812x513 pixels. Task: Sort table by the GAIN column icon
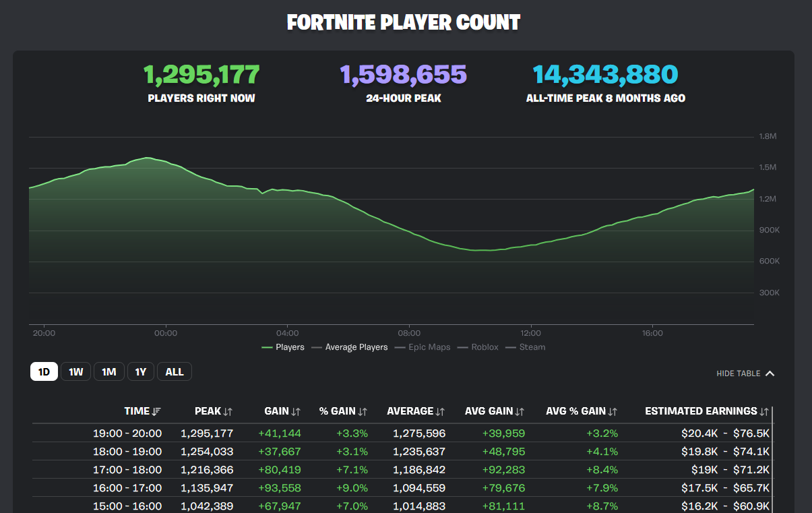[296, 411]
